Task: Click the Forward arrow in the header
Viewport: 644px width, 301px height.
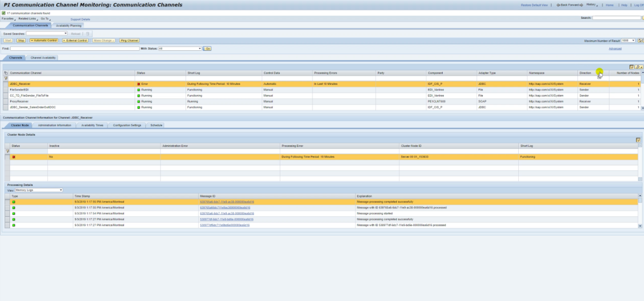Action: 581,5
